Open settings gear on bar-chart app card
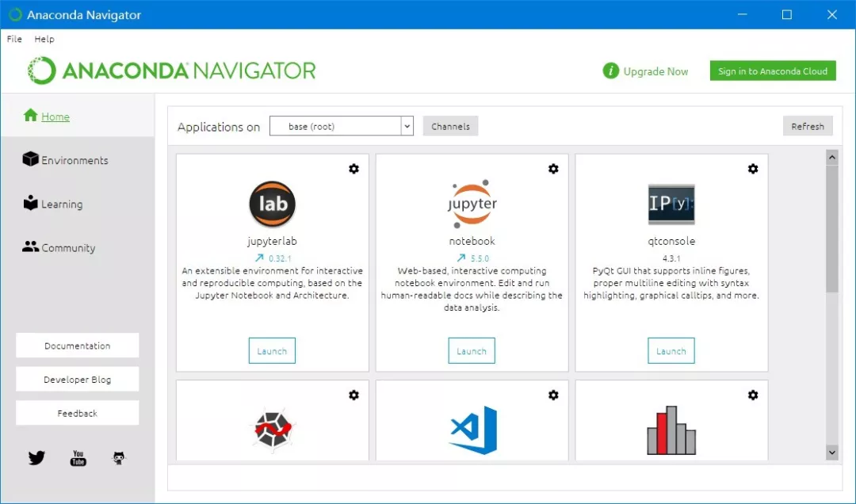The height and width of the screenshot is (504, 856). pos(753,395)
